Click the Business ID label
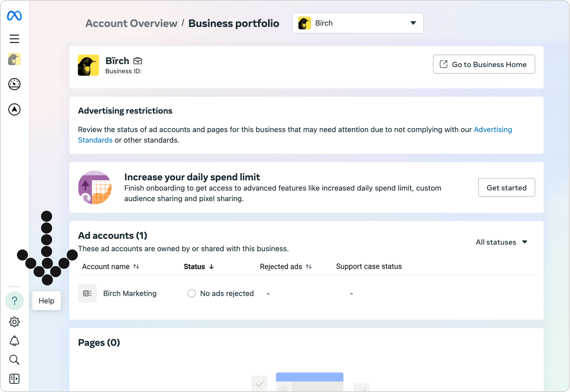The image size is (570, 392). (x=123, y=71)
